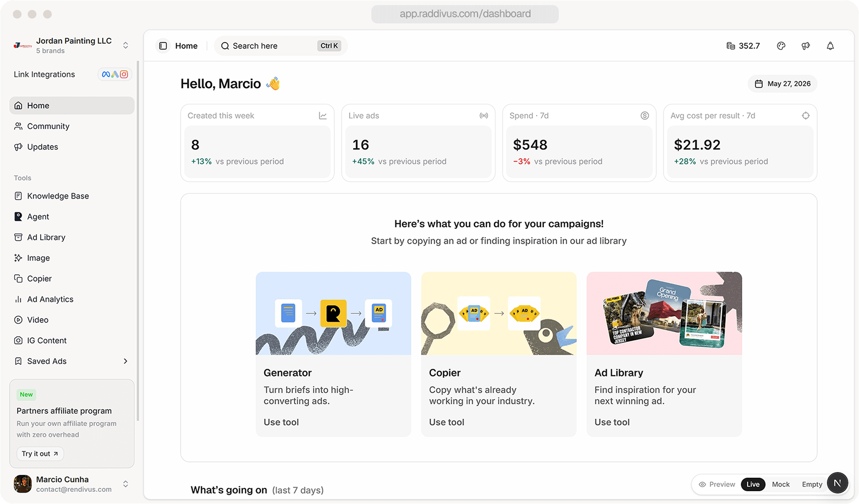Toggle the Preview eye control
859x504 pixels.
717,484
